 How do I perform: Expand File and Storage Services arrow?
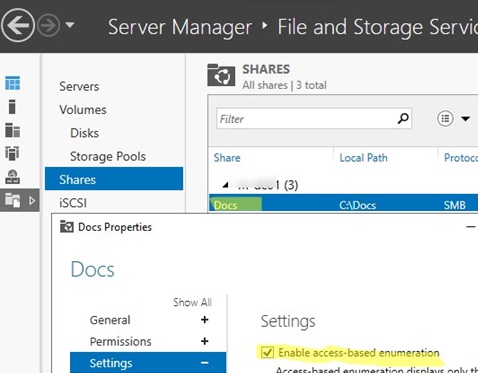32,201
